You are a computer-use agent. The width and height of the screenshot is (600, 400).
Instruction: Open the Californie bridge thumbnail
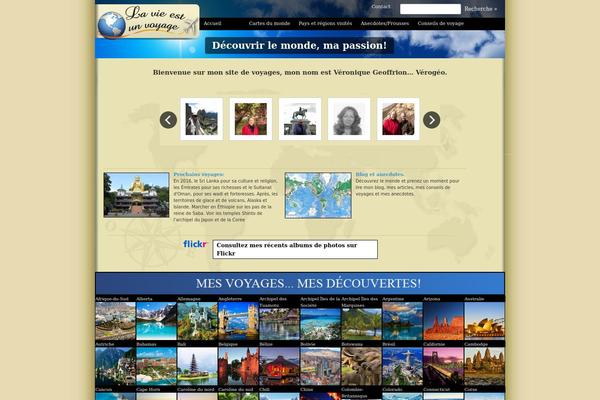click(x=443, y=366)
